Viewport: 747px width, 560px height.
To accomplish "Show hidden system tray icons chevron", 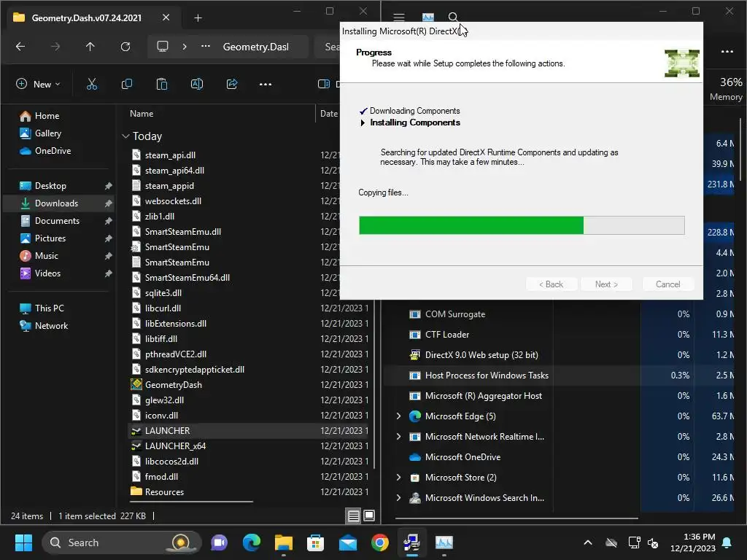I will (x=588, y=542).
